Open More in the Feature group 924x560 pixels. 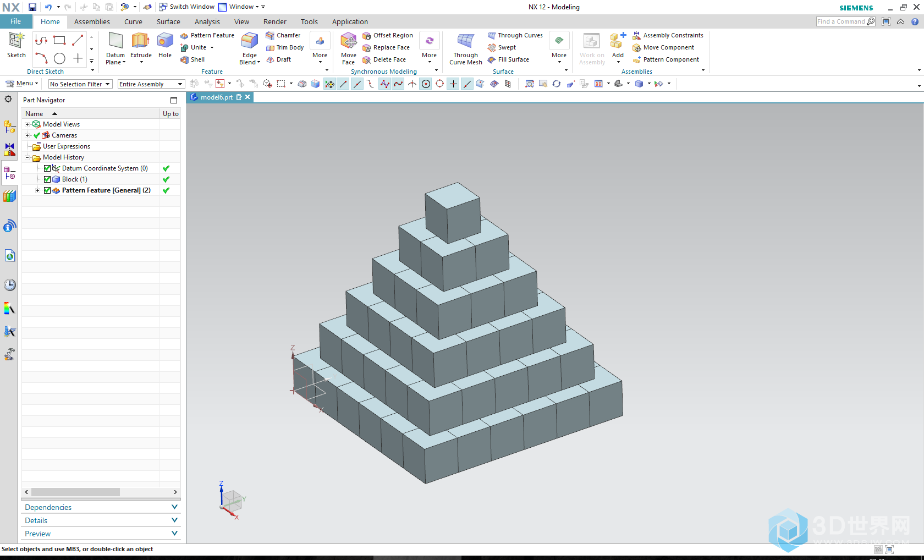click(x=320, y=48)
